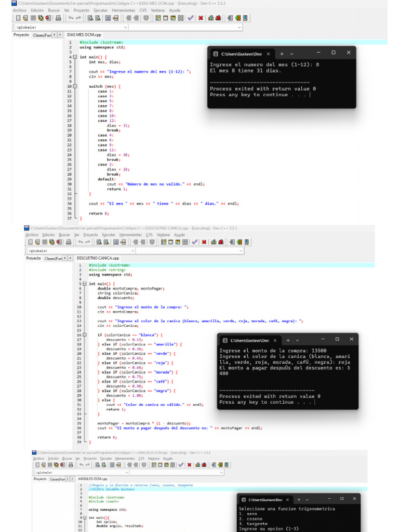Click Save All icon in DIAS MES window
Screen dimensions: 399x532
pos(41,18)
